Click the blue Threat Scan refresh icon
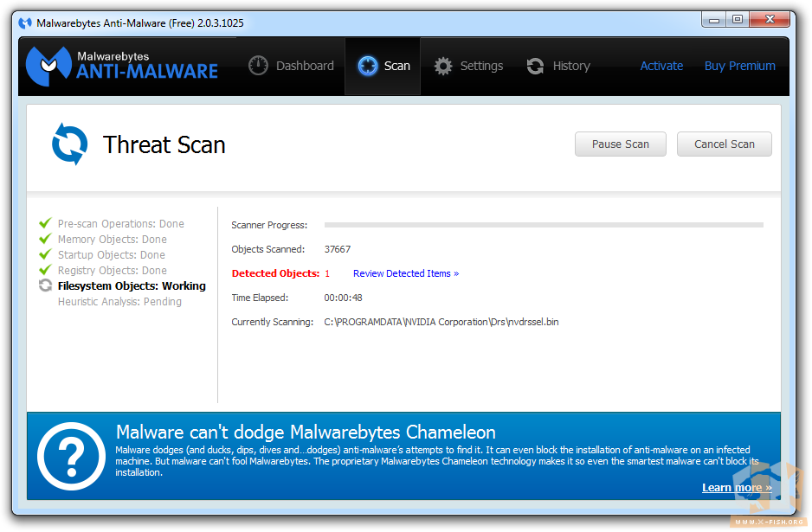This screenshot has height=532, width=812. [x=69, y=144]
